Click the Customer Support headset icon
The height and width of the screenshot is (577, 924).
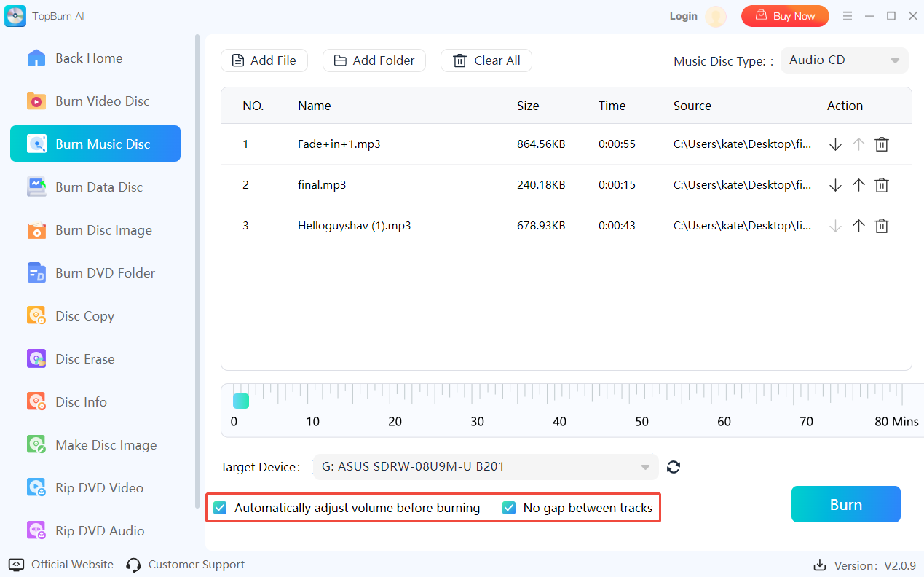(x=133, y=565)
